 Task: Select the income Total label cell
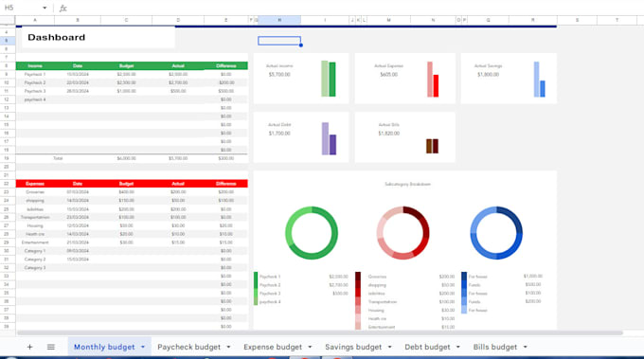[58, 158]
